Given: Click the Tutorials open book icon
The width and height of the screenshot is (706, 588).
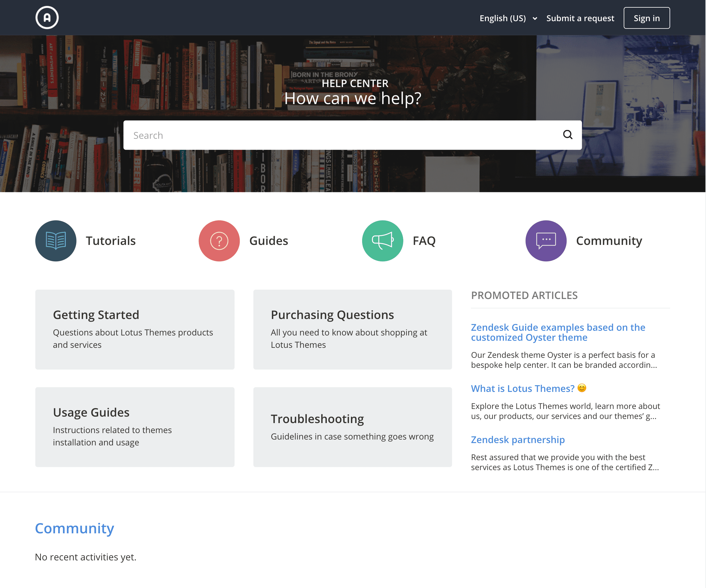Looking at the screenshot, I should pos(56,240).
